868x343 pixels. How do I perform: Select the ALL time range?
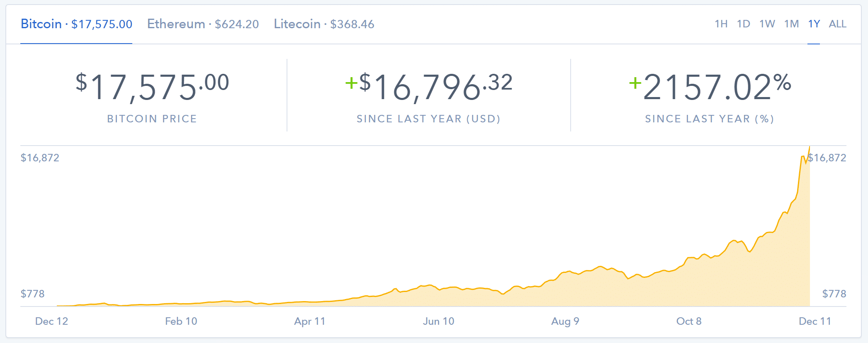tap(838, 24)
